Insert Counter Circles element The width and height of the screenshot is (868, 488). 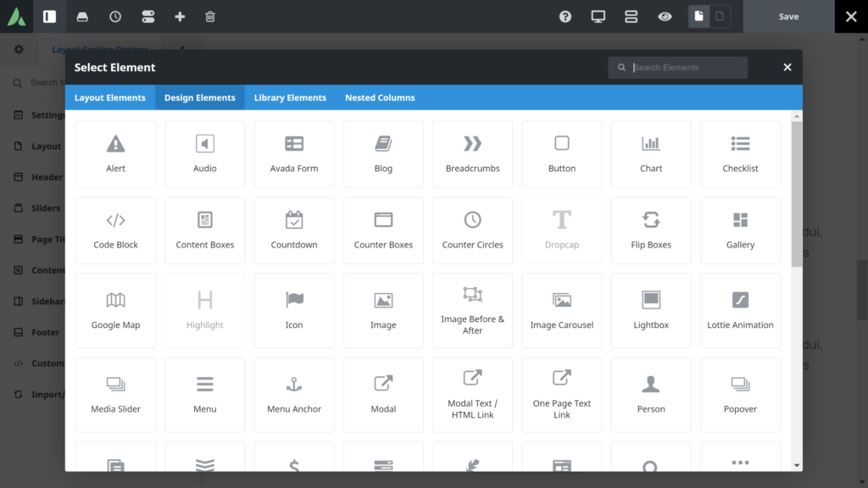(472, 230)
